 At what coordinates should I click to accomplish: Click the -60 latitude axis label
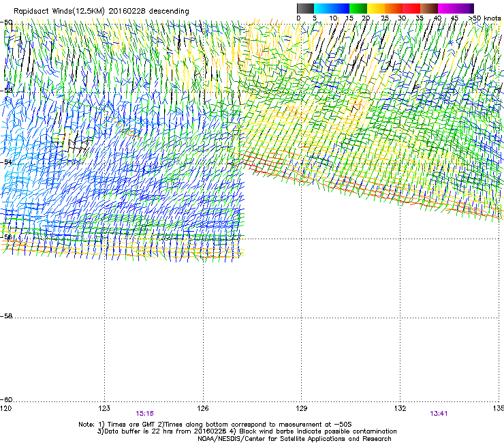coord(6,399)
